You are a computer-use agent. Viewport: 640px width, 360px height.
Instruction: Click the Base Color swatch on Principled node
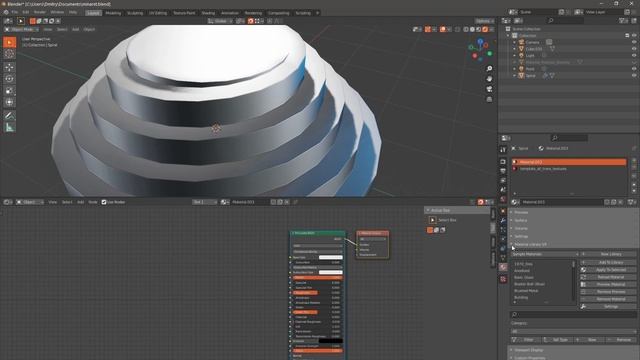331,258
